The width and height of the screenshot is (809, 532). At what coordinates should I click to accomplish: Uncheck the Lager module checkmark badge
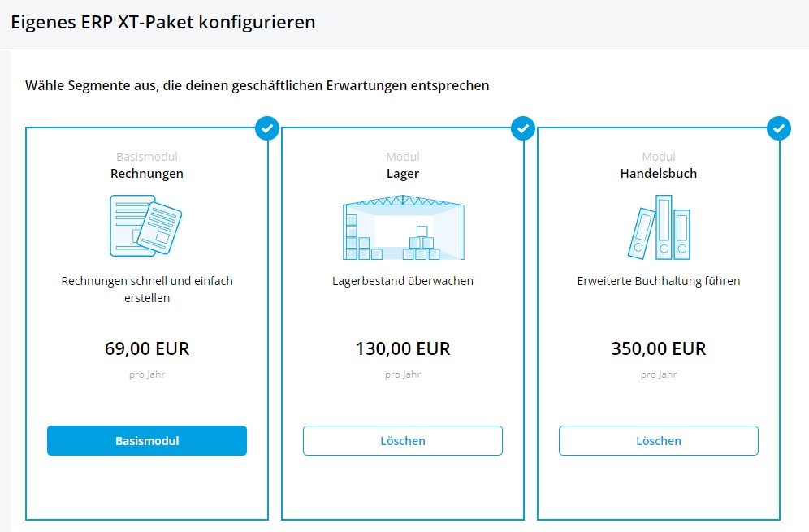click(523, 128)
